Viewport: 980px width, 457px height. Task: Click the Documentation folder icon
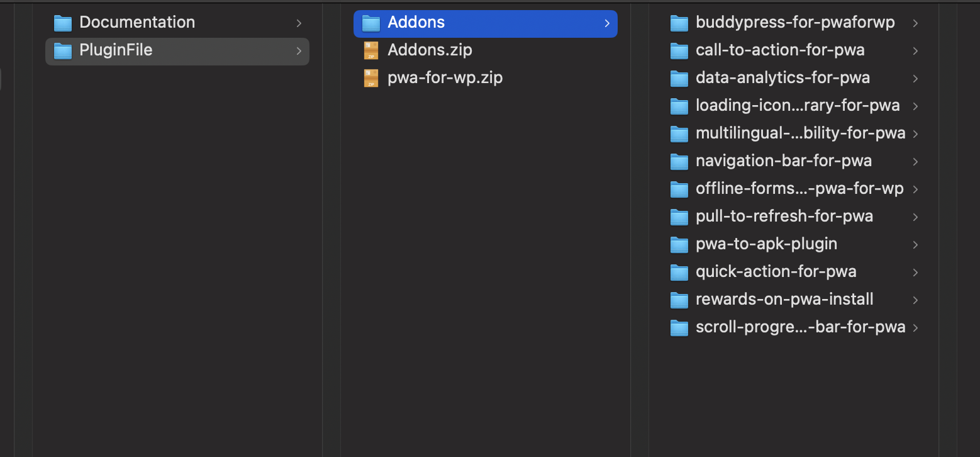click(62, 22)
